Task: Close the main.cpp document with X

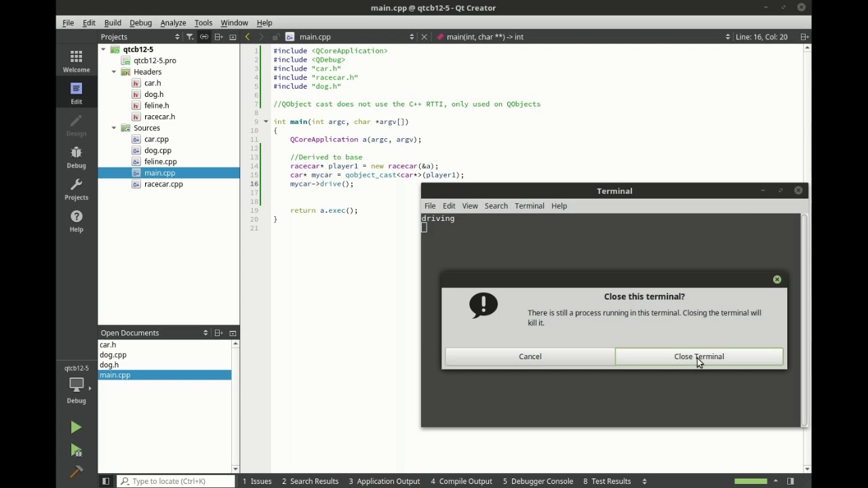Action: 424,37
